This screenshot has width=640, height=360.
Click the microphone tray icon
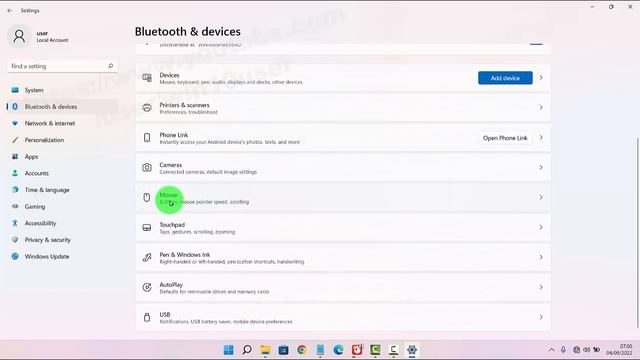click(563, 350)
